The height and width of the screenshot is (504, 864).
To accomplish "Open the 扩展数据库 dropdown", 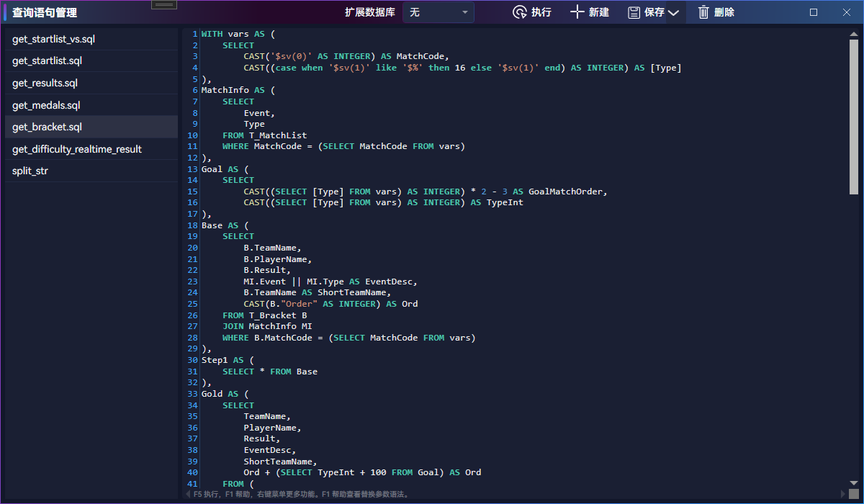I will [x=438, y=12].
